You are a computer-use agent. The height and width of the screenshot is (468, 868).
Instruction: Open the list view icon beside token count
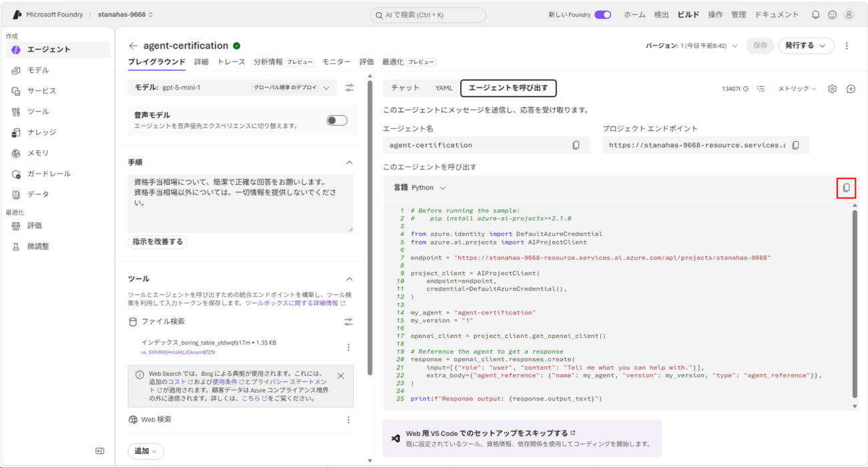[x=761, y=89]
